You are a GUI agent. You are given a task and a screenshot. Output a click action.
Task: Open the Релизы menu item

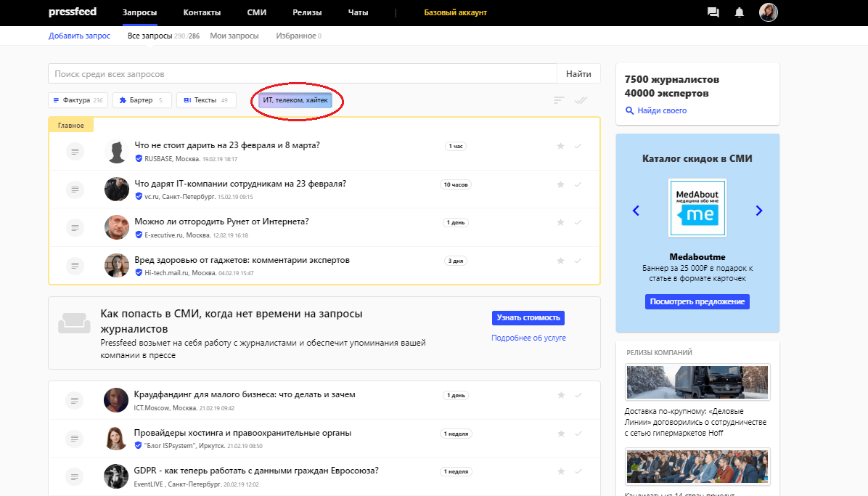click(307, 13)
